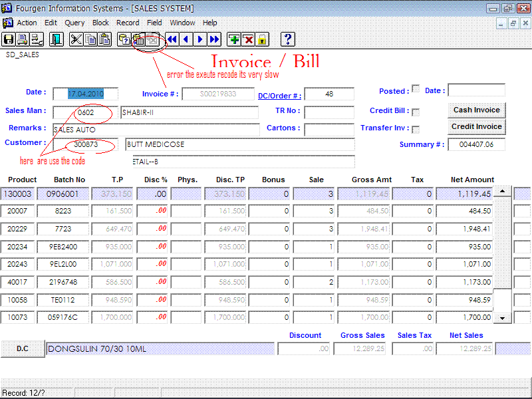
Task: Click the Cut scissors icon
Action: click(x=77, y=39)
